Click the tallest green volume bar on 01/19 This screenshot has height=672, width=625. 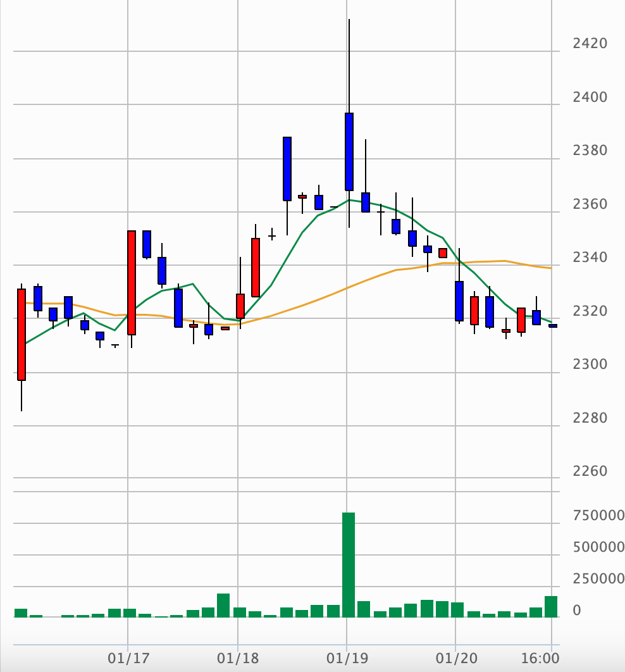click(349, 564)
